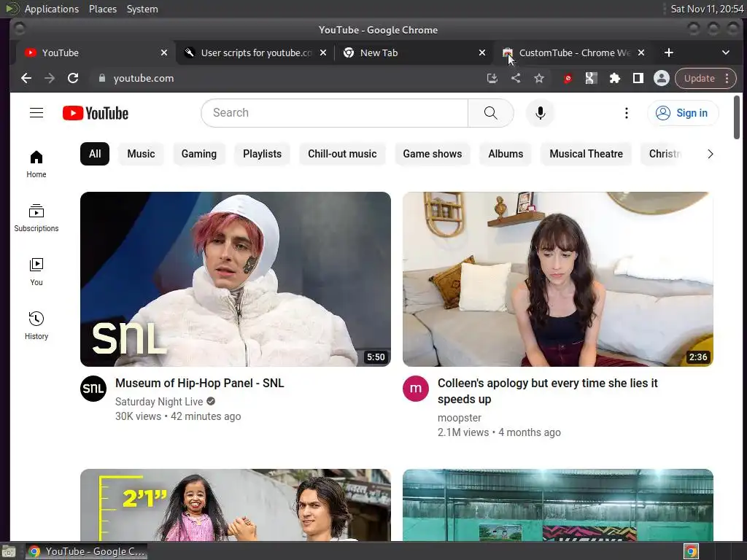The height and width of the screenshot is (560, 747).
Task: Open Saturday Night Live channel name link
Action: point(159,402)
